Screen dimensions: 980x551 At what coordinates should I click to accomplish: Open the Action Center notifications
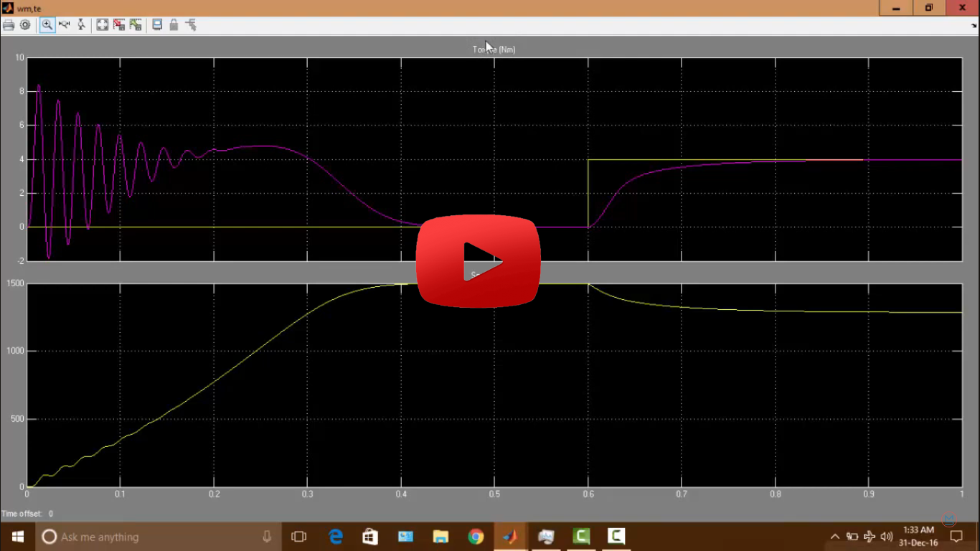tap(956, 537)
